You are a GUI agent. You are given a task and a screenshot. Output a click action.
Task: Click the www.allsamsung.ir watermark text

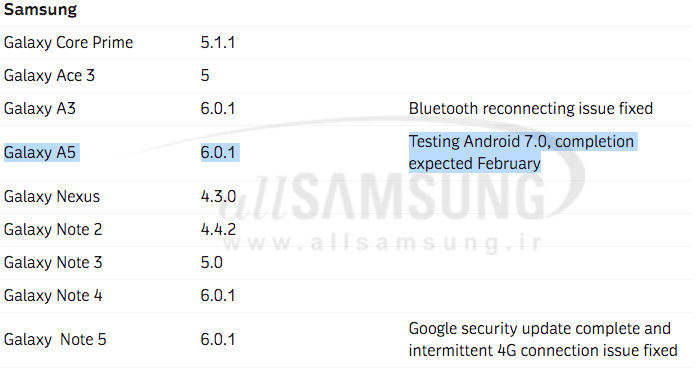(382, 243)
